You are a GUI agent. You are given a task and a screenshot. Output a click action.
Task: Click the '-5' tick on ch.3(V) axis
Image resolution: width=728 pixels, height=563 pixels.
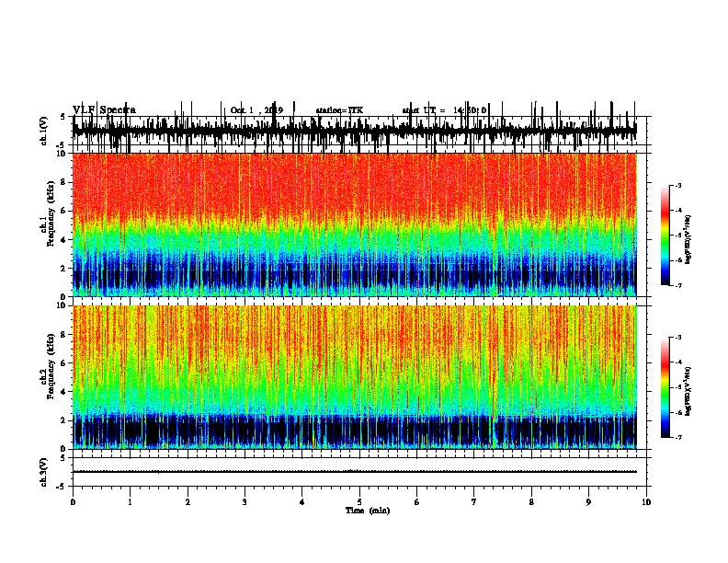pos(61,487)
